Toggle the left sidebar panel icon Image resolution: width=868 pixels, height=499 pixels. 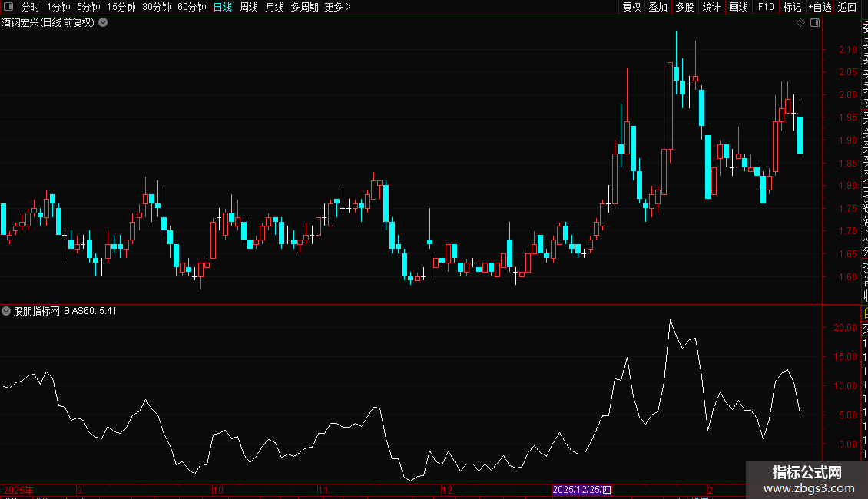(8, 7)
